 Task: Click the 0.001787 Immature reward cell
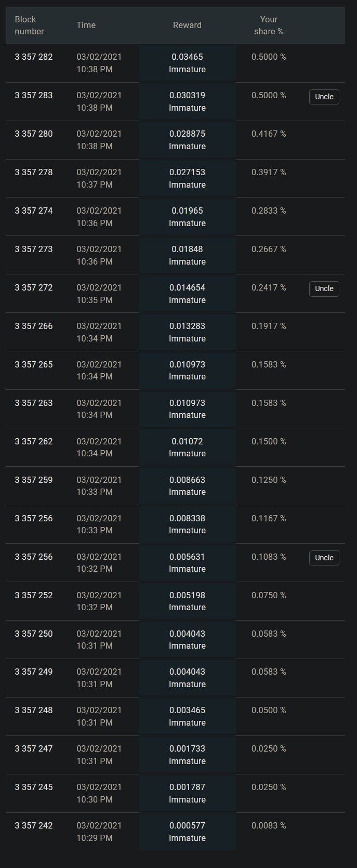(187, 793)
